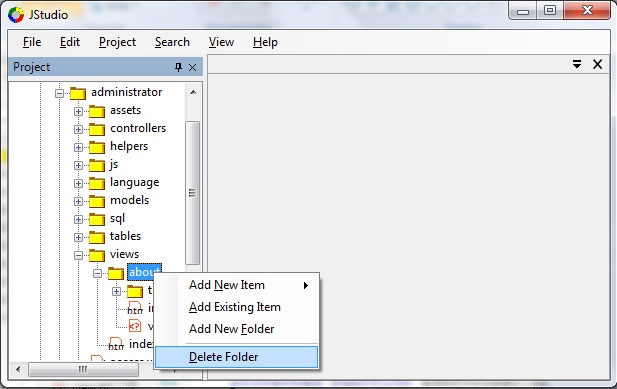Click the sql tree label
The width and height of the screenshot is (617, 389).
point(117,218)
